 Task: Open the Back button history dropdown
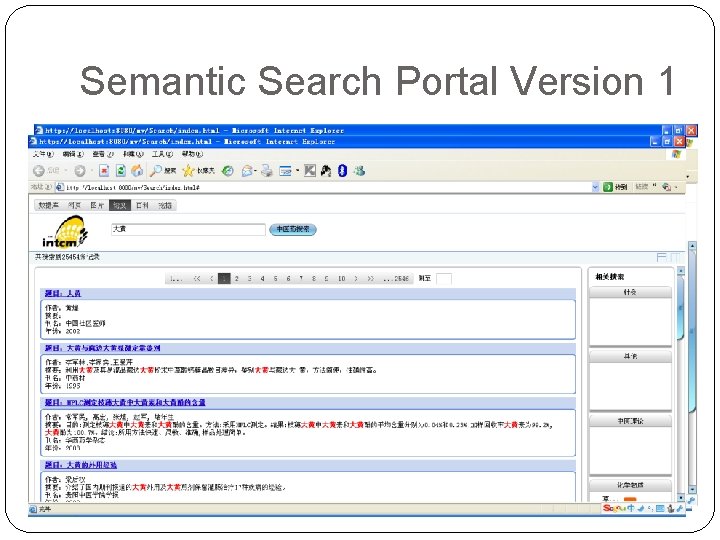66,171
